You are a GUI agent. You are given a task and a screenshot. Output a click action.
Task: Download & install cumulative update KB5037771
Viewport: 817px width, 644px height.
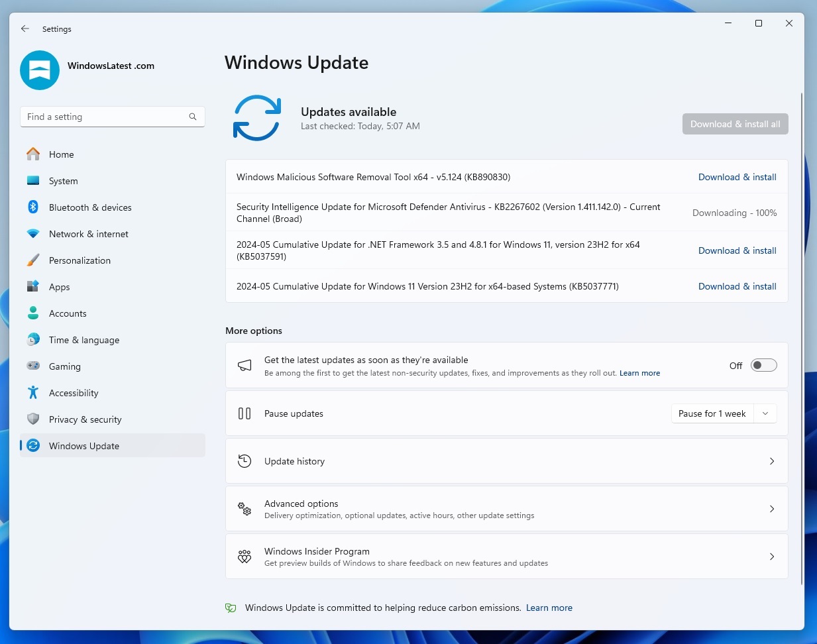(x=737, y=286)
